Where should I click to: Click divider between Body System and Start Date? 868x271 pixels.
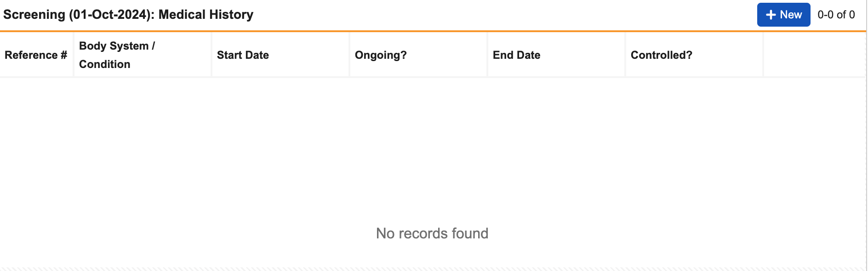pos(211,54)
